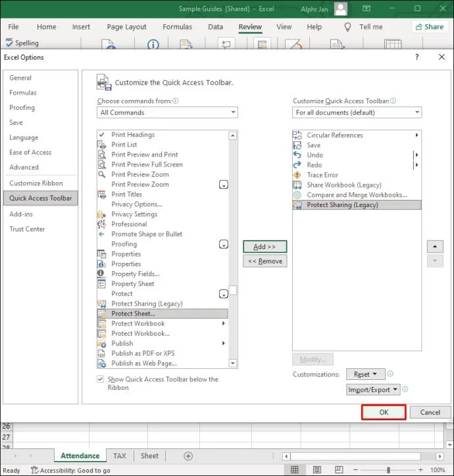Image resolution: width=454 pixels, height=476 pixels.
Task: Open the Proofing group dropdown indicator
Action: 224,244
